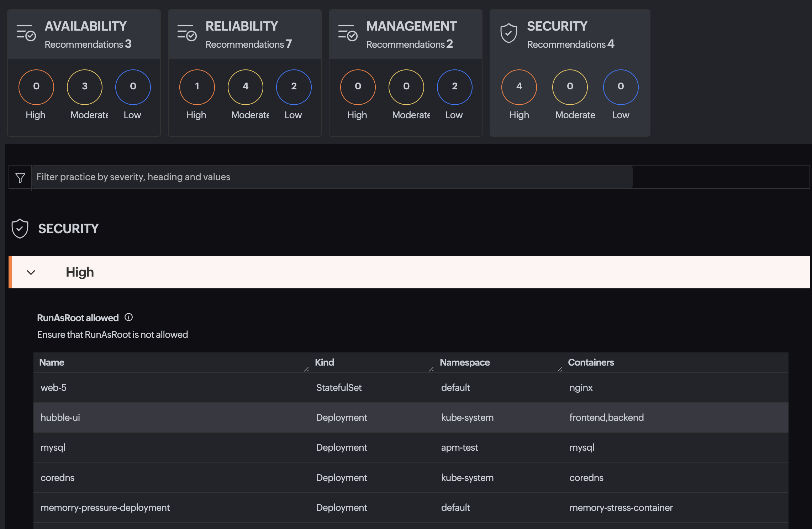
Task: Sort by Name column header
Action: 52,362
